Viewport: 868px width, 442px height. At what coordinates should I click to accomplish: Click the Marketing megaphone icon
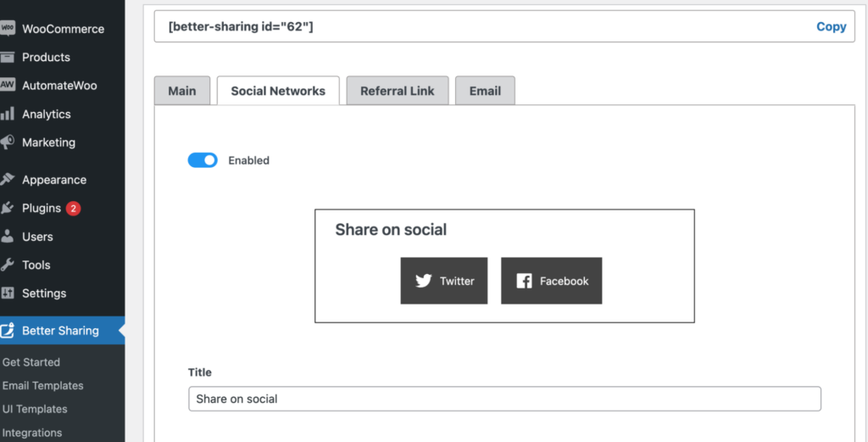7,143
